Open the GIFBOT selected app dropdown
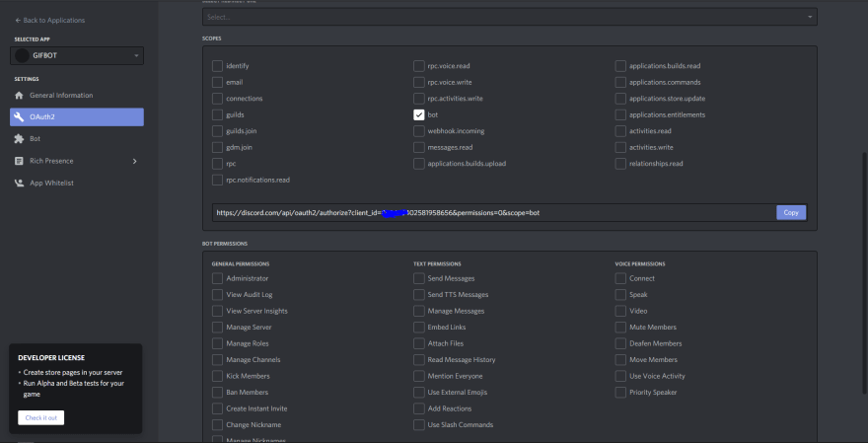The width and height of the screenshot is (868, 443). tap(77, 55)
